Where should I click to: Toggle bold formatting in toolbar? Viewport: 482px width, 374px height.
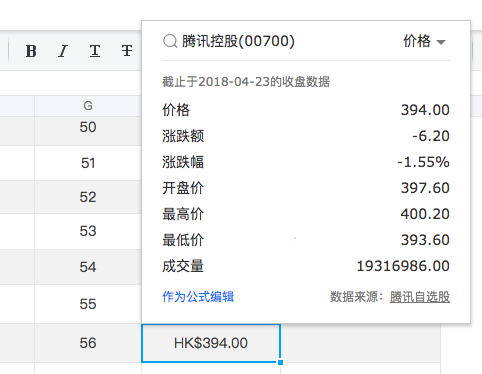31,51
